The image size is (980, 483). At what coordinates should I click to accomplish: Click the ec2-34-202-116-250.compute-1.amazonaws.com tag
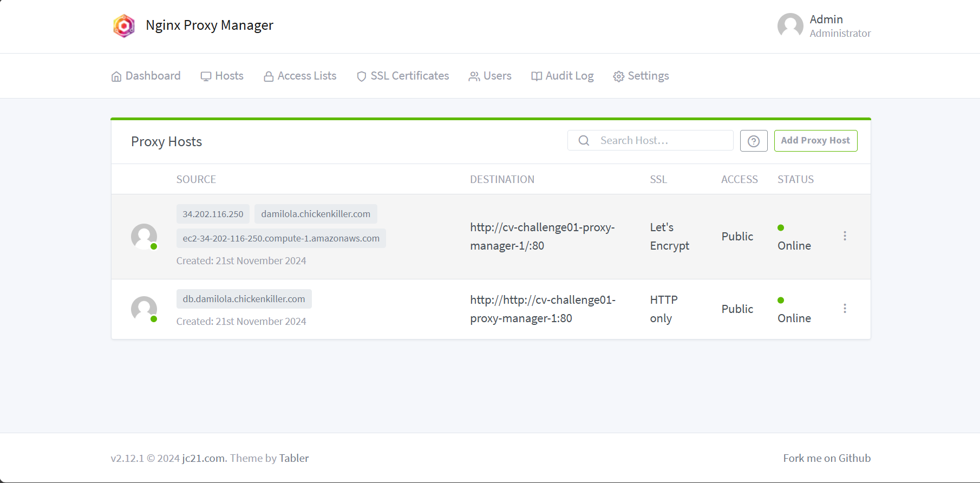pos(281,238)
